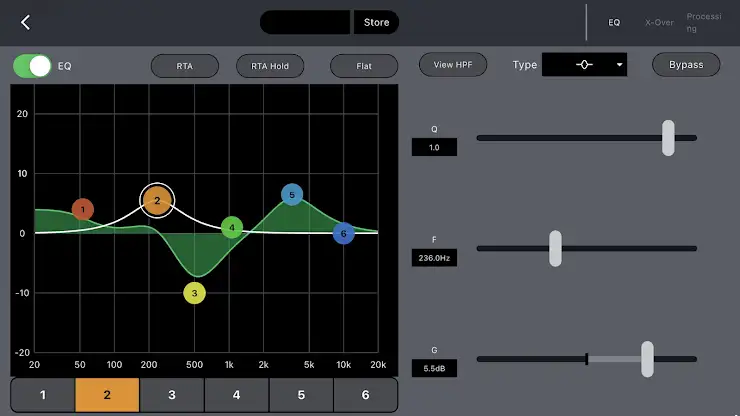Open the filter Type dropdown

coord(584,65)
